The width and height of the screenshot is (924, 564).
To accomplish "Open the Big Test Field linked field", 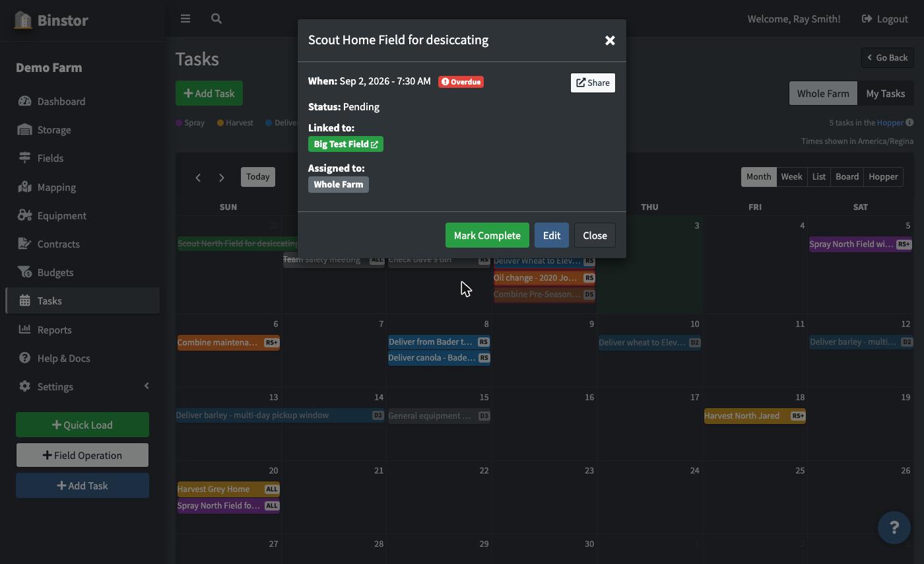I will (x=346, y=144).
